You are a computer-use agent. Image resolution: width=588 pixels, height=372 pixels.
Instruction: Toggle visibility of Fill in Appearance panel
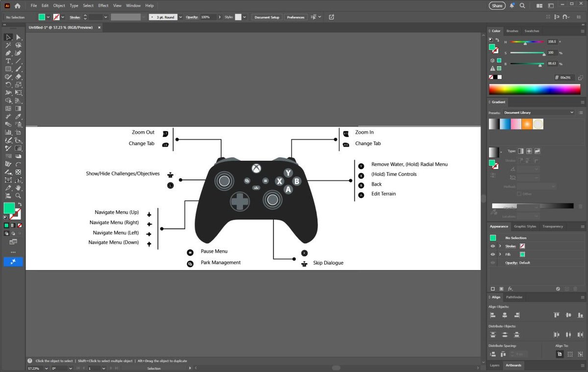493,254
